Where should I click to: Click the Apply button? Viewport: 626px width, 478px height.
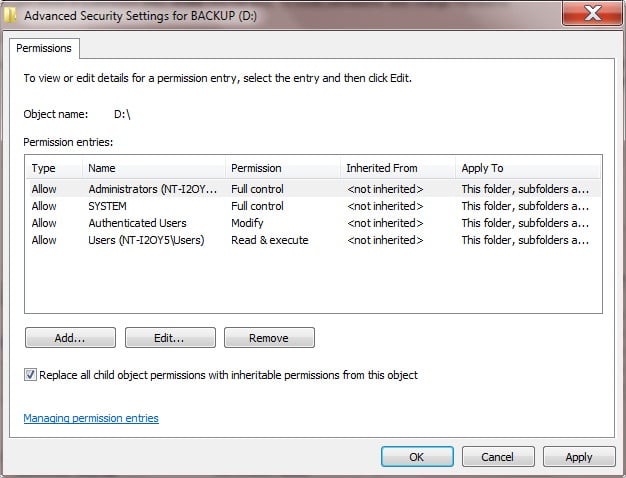[579, 456]
